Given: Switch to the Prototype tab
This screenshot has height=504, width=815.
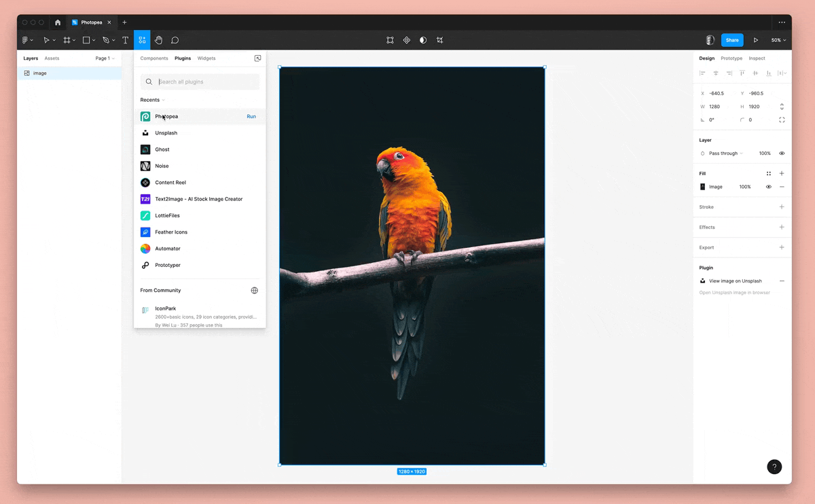Looking at the screenshot, I should coord(731,58).
